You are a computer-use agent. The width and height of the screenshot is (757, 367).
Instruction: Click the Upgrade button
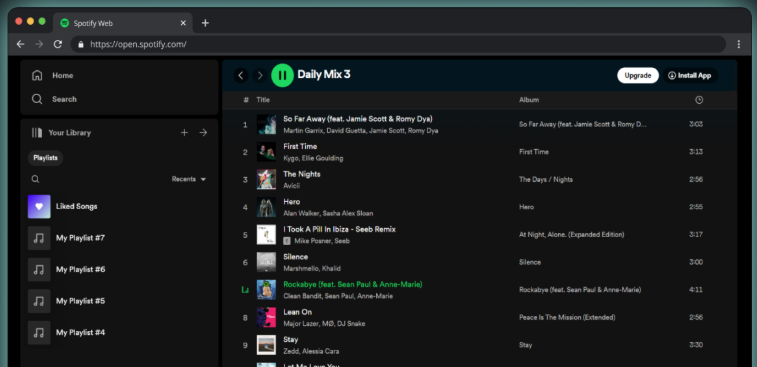pyautogui.click(x=638, y=75)
